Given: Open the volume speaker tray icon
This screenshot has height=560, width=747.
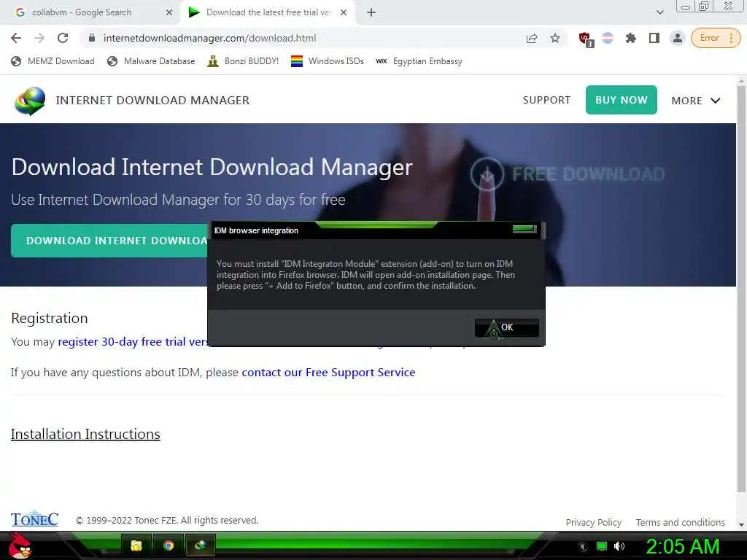Looking at the screenshot, I should [x=619, y=546].
